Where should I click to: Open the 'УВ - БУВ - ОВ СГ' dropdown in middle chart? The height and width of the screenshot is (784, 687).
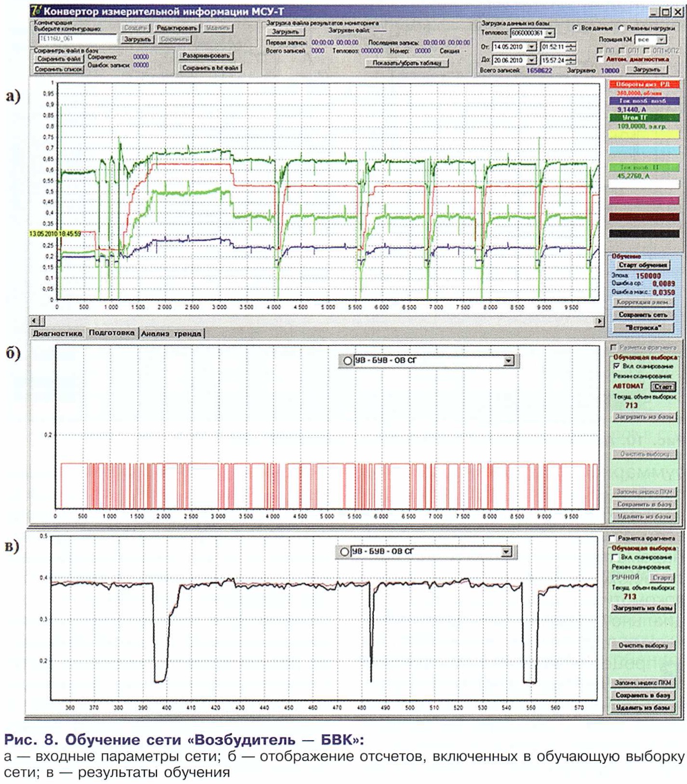coord(508,361)
